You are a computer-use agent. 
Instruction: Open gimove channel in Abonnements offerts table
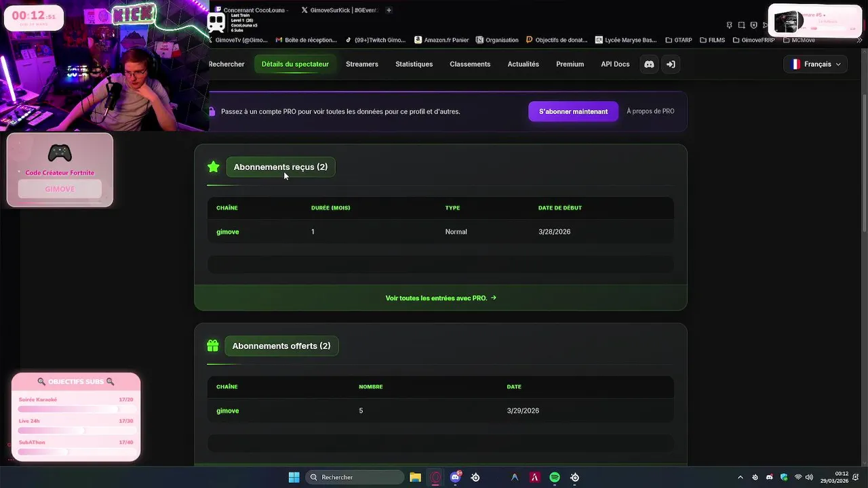click(x=227, y=411)
